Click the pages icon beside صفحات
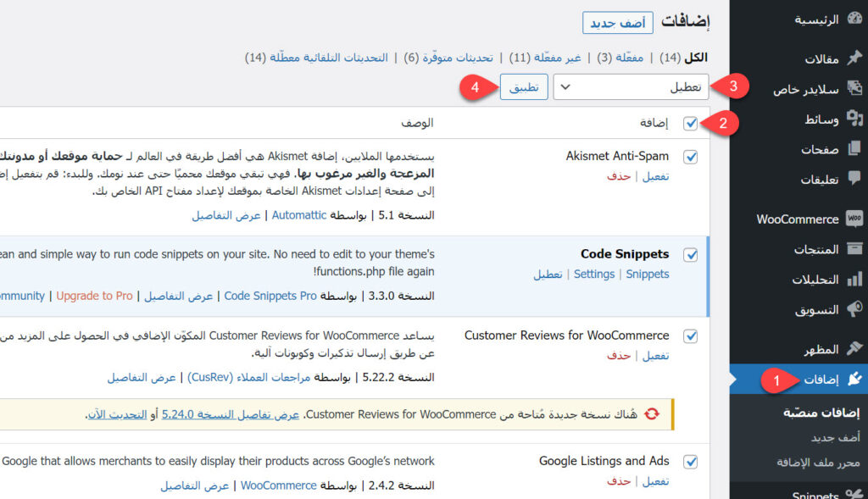Image resolution: width=868 pixels, height=499 pixels. [x=854, y=149]
